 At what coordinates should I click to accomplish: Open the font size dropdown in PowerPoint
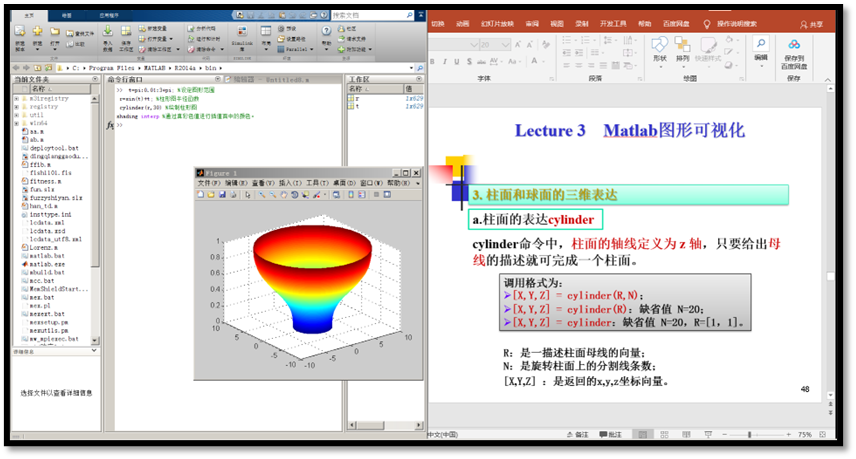(x=505, y=44)
